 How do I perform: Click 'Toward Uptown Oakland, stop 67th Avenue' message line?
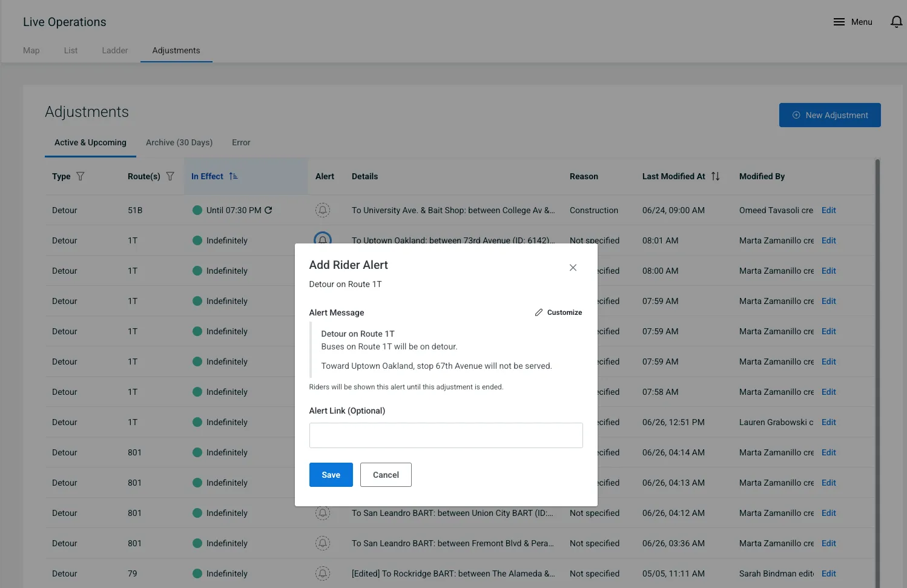click(437, 366)
